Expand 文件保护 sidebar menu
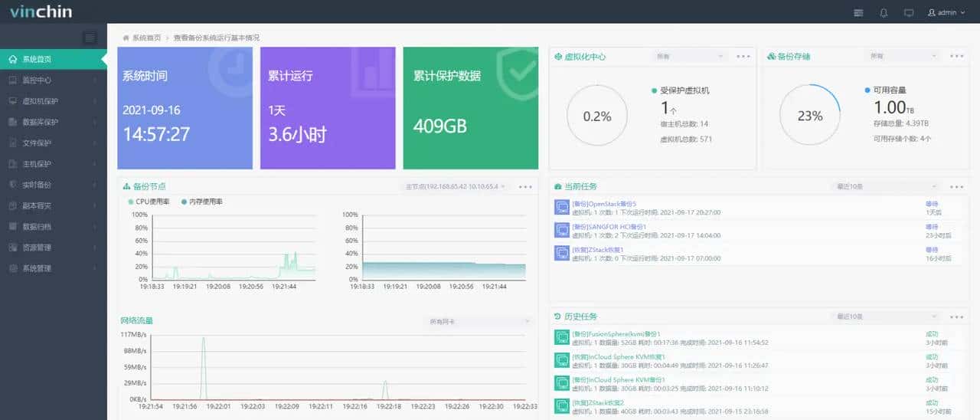 coord(54,143)
